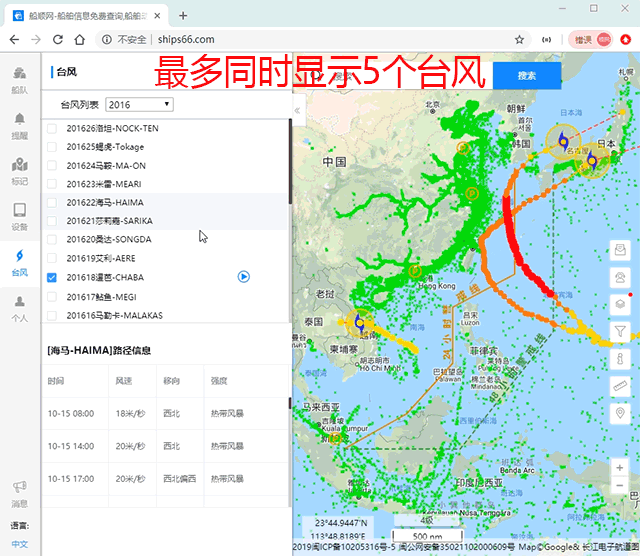The width and height of the screenshot is (640, 556).
Task: Check typhoon 201620 SONGDA
Action: point(52,239)
